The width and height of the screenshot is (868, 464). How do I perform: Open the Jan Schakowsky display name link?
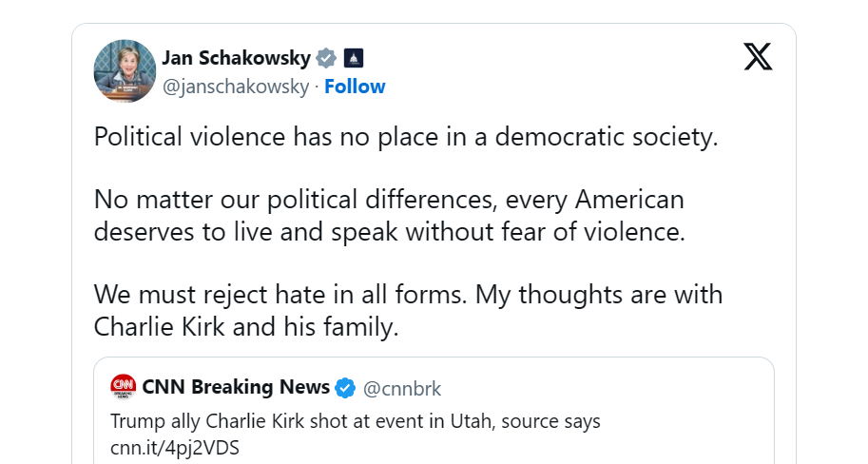click(x=236, y=58)
